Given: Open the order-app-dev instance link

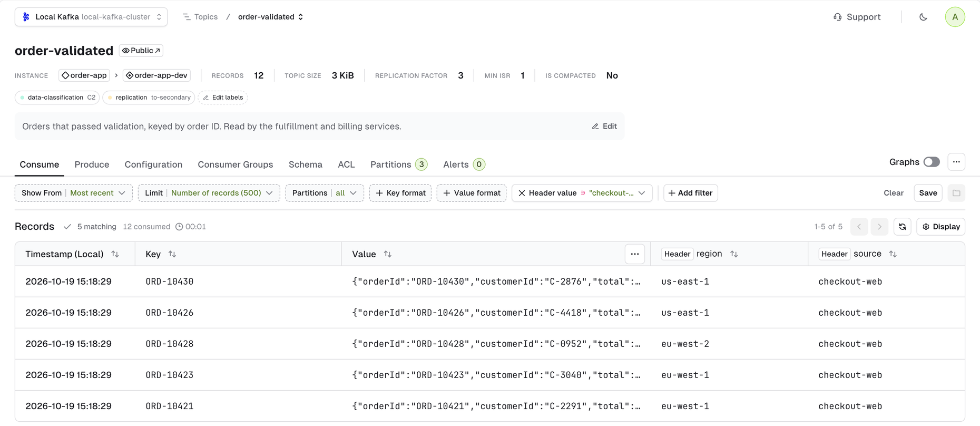Looking at the screenshot, I should (156, 75).
